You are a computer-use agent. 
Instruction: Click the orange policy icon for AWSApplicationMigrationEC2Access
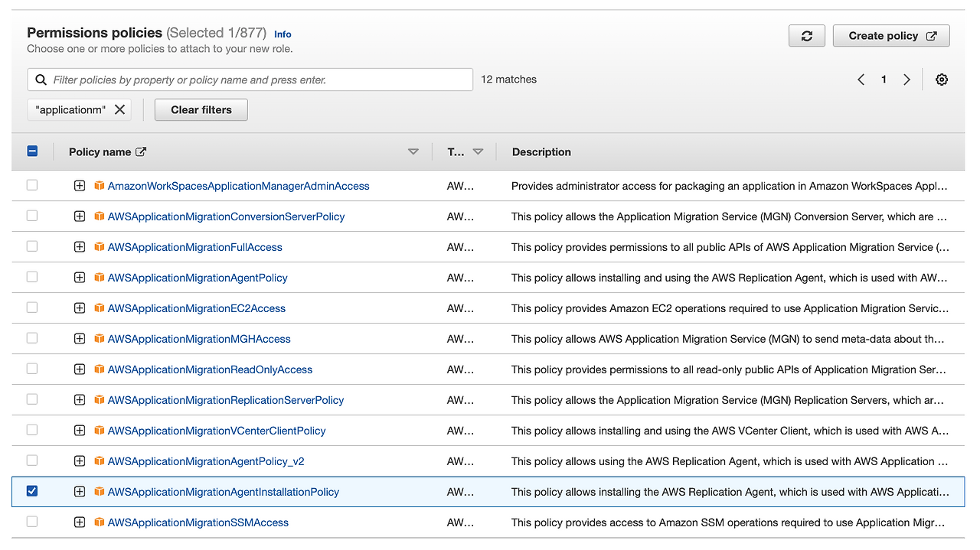(99, 308)
